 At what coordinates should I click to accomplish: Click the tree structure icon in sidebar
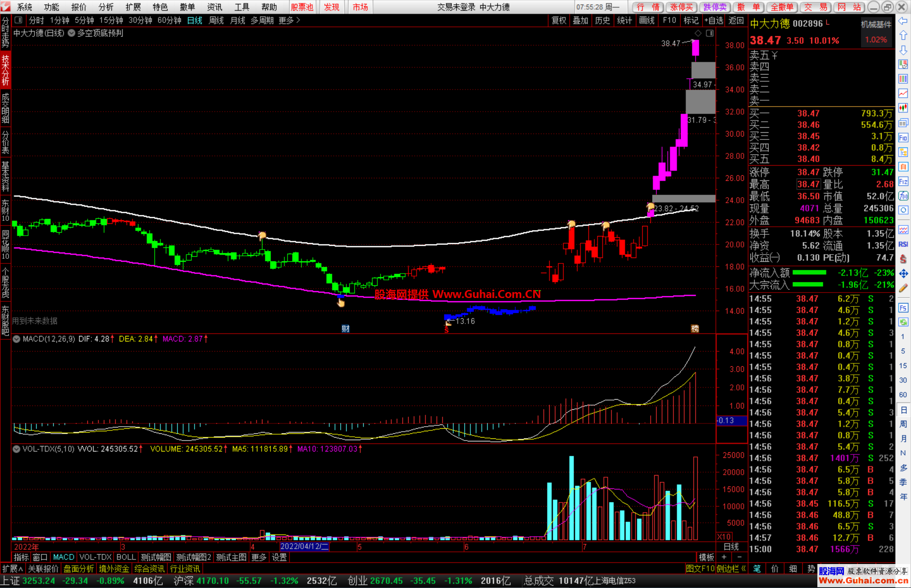coord(903,152)
